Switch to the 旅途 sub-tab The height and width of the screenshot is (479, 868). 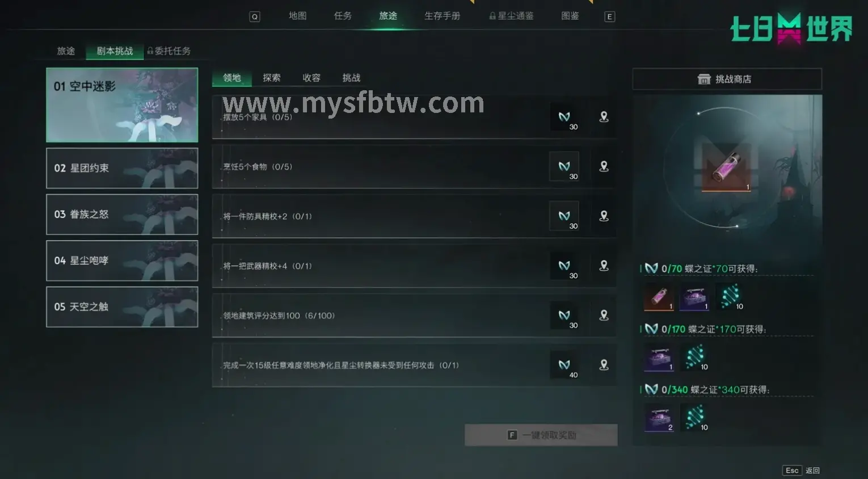coord(66,51)
